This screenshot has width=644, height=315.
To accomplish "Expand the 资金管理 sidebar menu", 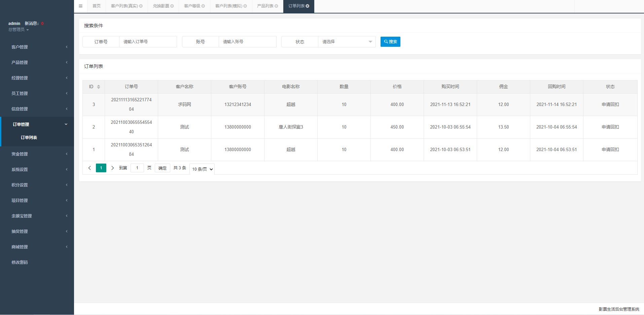I will (x=37, y=154).
